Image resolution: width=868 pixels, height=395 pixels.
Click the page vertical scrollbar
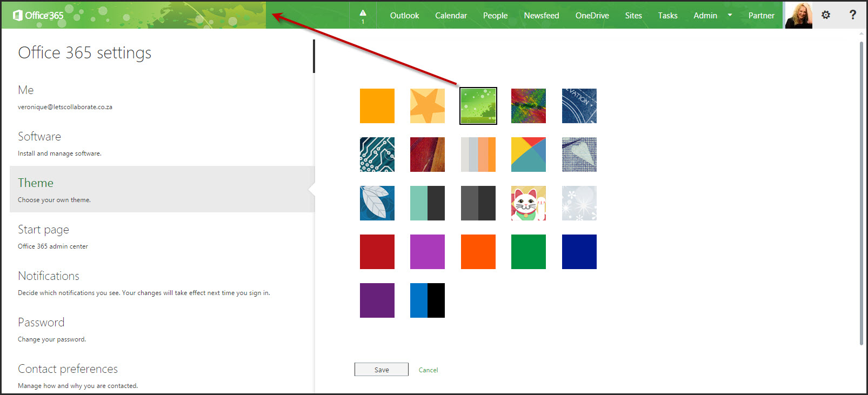[x=861, y=189]
